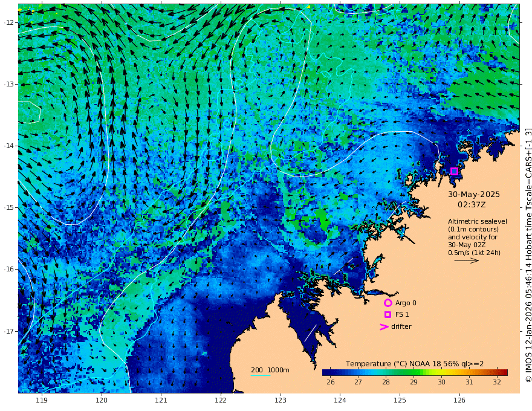
Task: Click the latitude axis label "-14"
Action: (9, 146)
